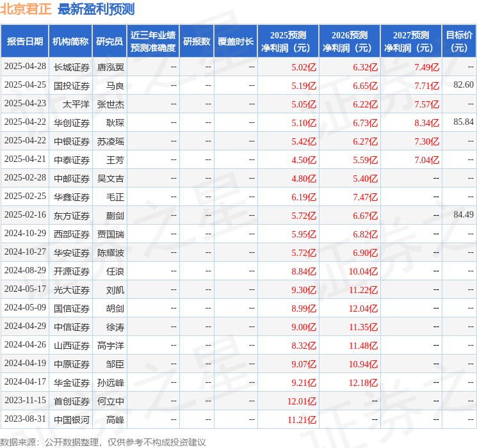The width and height of the screenshot is (477, 448).
Task: Click the 国投证券 target price 82.60
Action: (463, 85)
